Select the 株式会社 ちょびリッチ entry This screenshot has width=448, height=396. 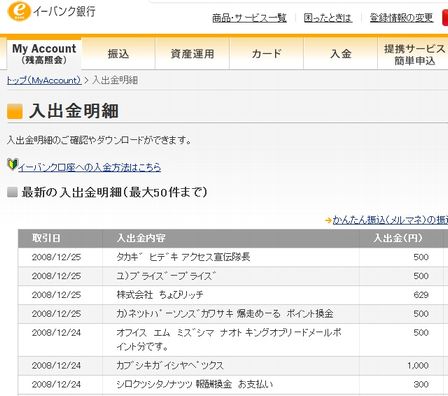(x=160, y=295)
